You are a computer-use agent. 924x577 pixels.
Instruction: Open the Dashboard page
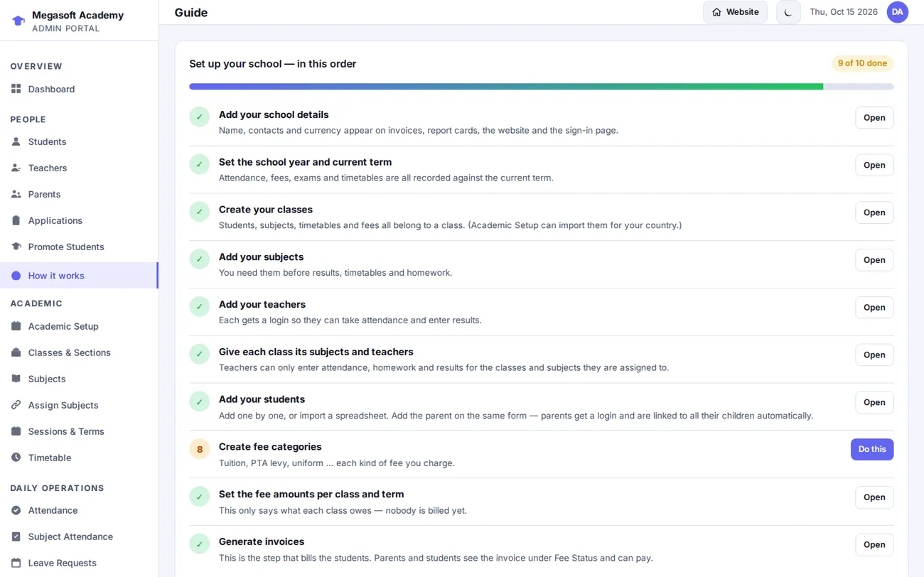(79, 89)
